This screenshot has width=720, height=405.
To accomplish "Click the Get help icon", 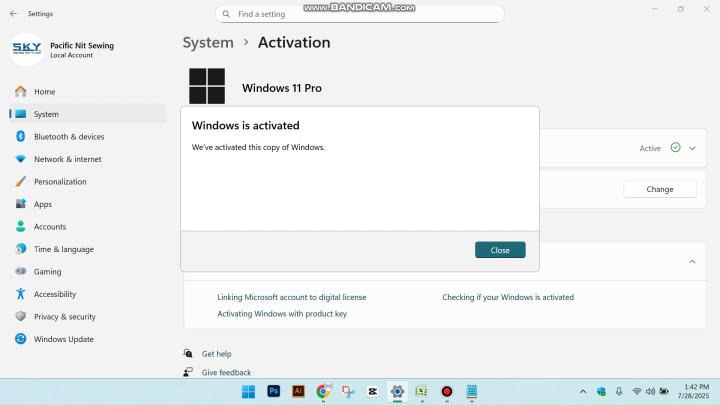I will click(188, 353).
